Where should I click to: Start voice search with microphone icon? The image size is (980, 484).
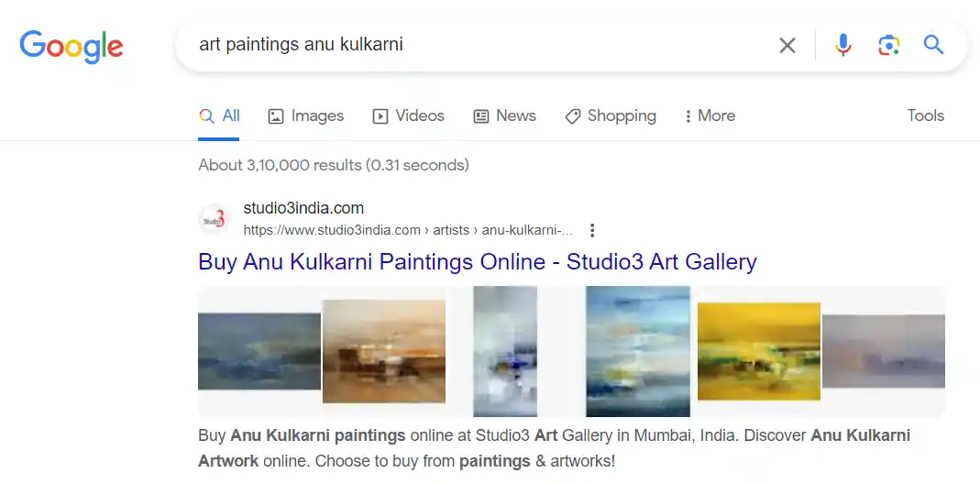tap(842, 45)
